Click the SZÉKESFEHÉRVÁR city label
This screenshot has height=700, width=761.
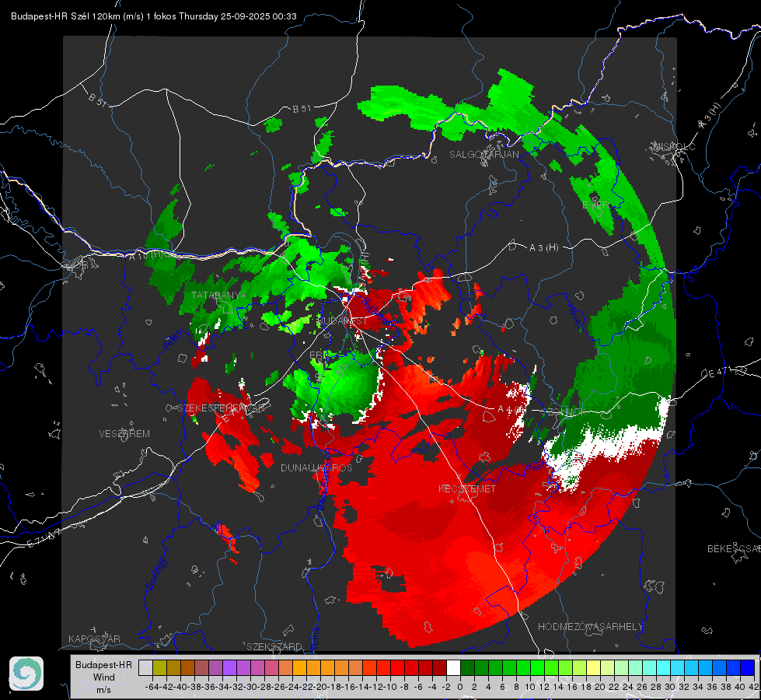pos(221,408)
